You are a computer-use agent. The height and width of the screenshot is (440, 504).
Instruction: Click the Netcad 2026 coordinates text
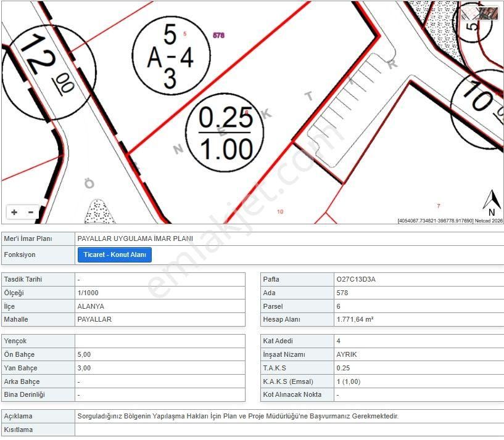click(x=450, y=221)
